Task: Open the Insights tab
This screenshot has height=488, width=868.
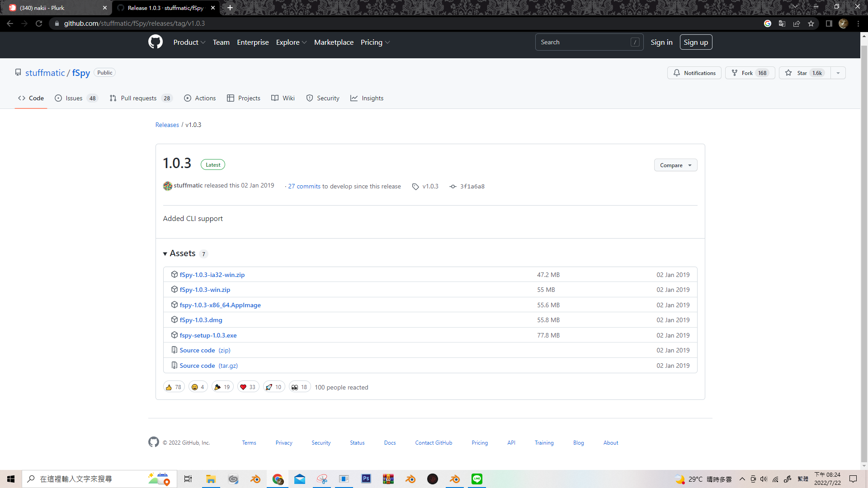Action: click(x=367, y=98)
